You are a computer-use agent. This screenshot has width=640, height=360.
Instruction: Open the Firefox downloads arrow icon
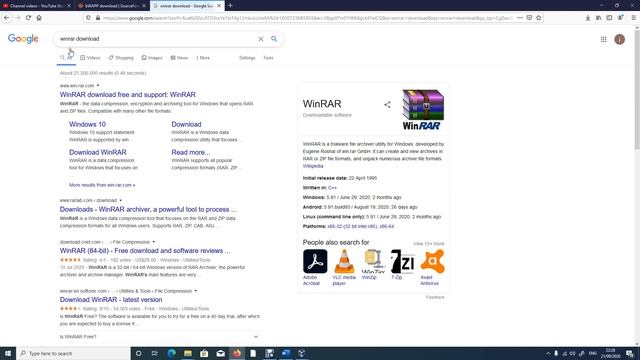[x=588, y=18]
